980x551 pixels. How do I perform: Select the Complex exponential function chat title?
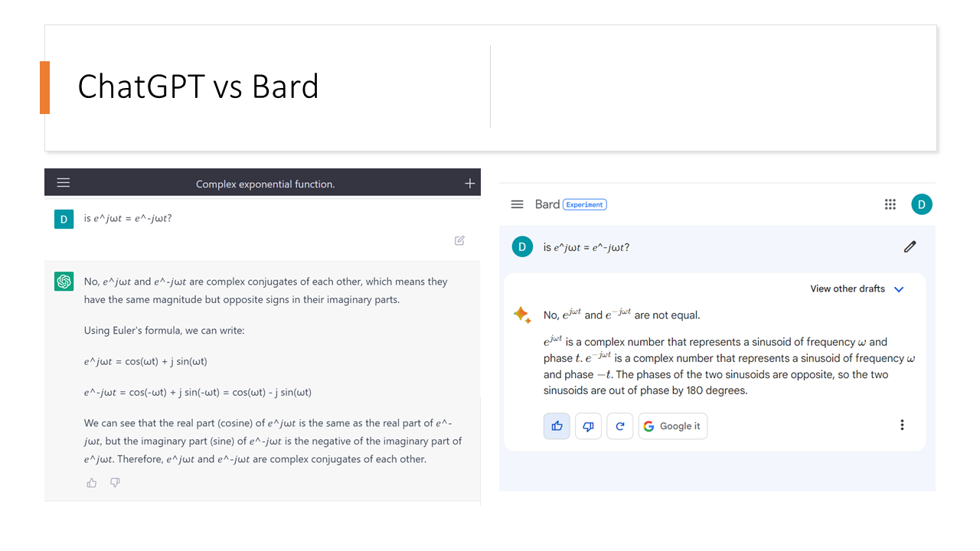tap(265, 184)
